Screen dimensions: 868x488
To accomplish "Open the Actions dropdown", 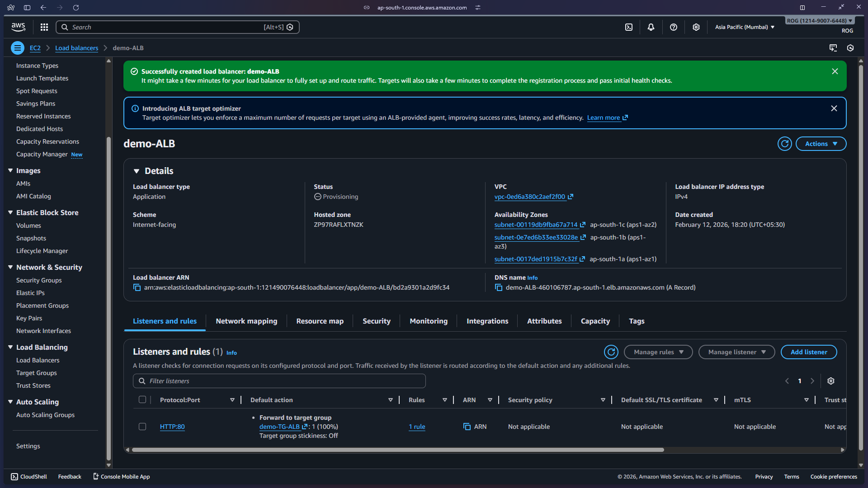I will click(821, 144).
